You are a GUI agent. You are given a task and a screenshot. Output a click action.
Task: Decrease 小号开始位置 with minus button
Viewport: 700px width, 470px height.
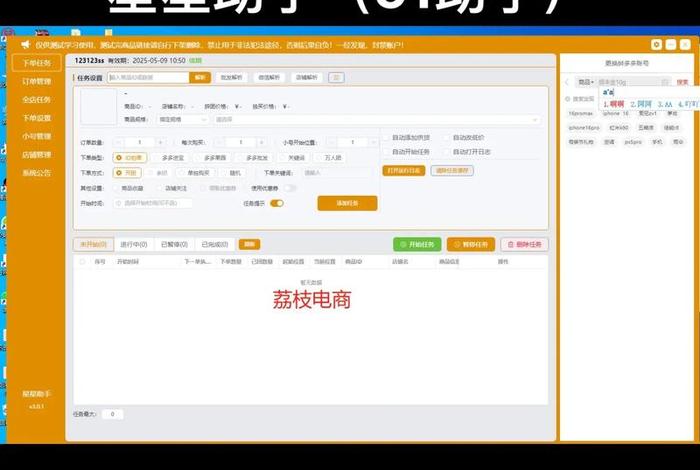point(332,142)
